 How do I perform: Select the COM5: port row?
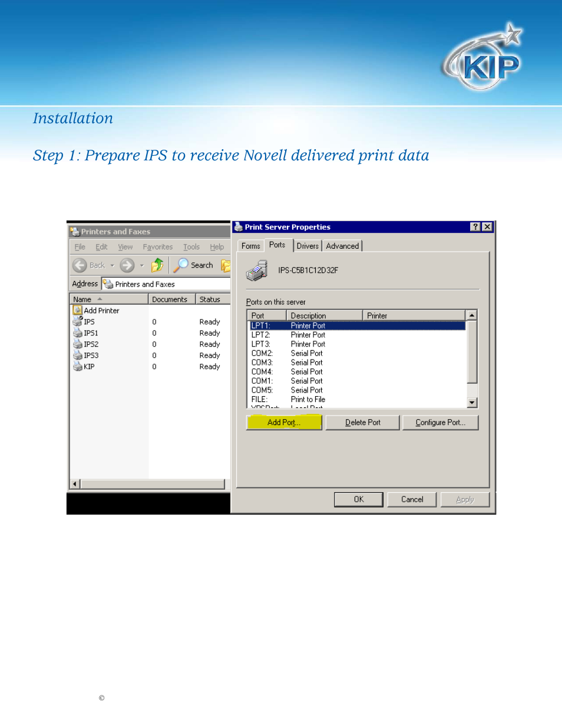point(357,390)
